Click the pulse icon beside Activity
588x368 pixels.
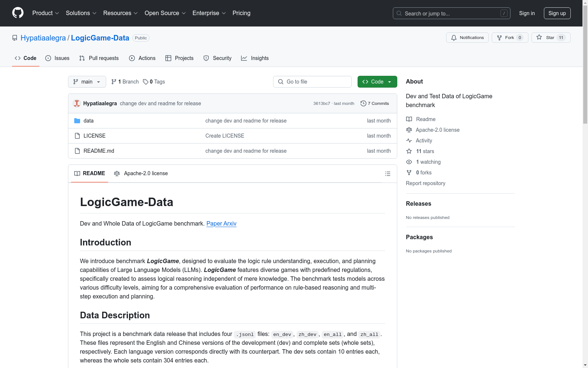pyautogui.click(x=409, y=141)
